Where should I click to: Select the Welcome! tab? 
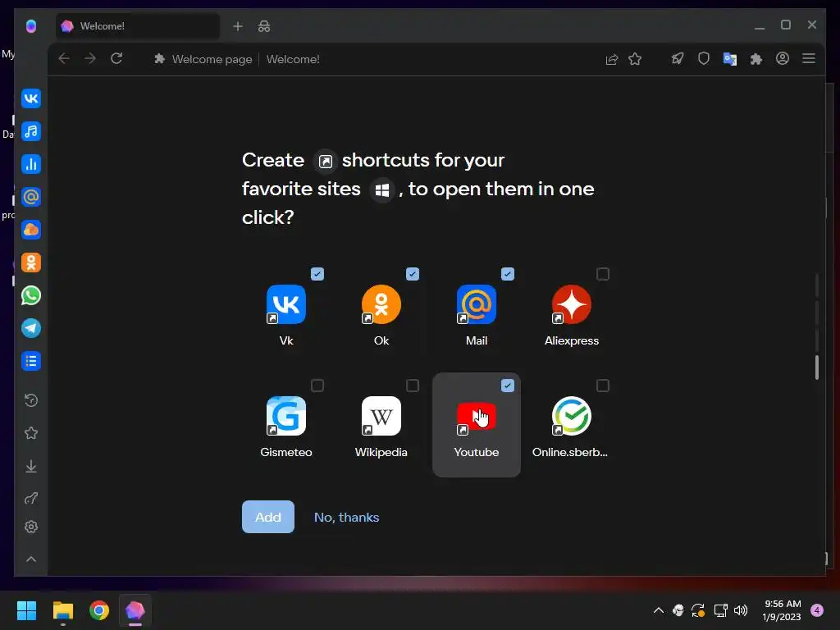point(137,26)
